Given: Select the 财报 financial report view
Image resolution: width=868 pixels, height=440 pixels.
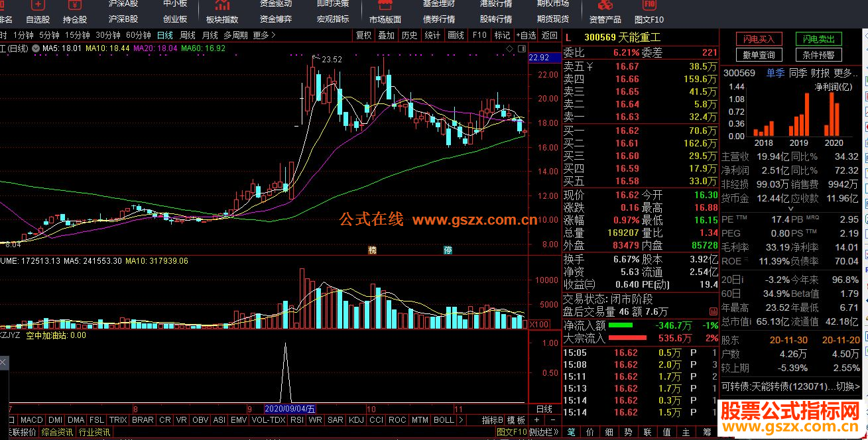Looking at the screenshot, I should point(820,73).
